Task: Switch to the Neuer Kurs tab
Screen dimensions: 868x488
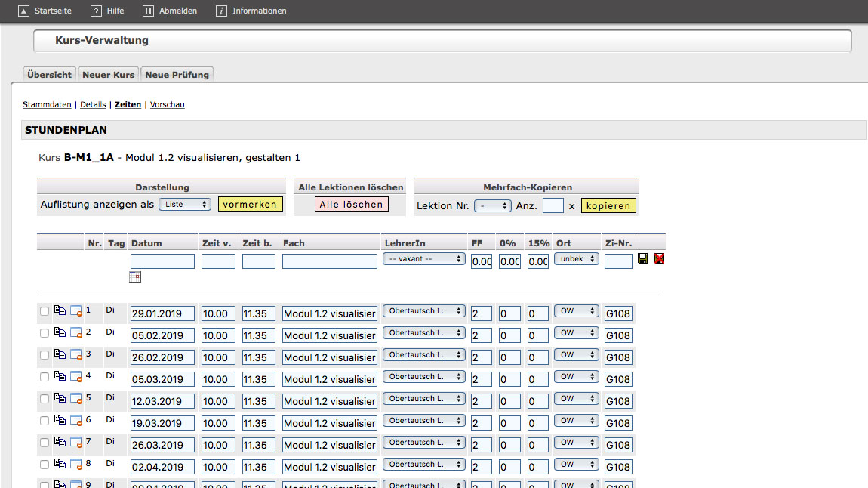Action: pos(109,74)
